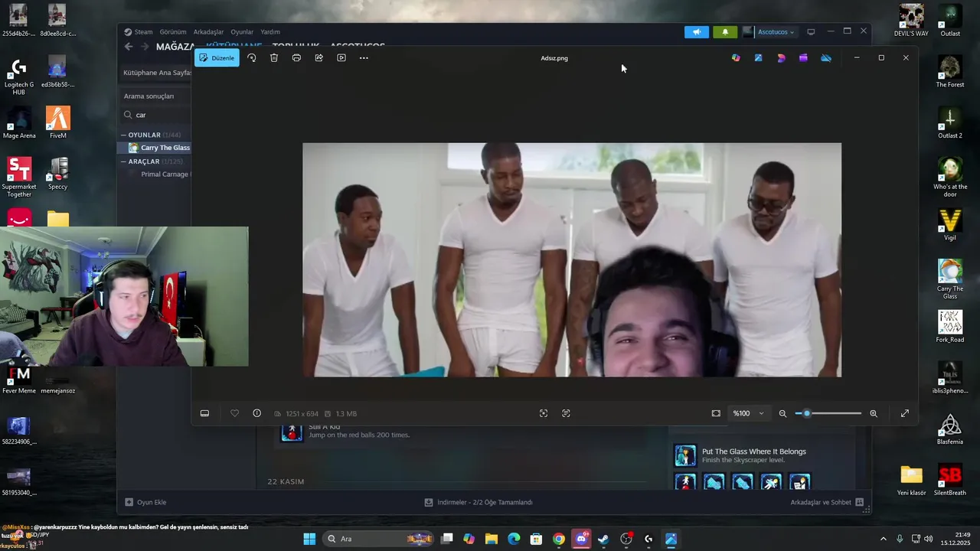Open İndirmeler downloads status in Steam
The height and width of the screenshot is (551, 980).
click(479, 503)
